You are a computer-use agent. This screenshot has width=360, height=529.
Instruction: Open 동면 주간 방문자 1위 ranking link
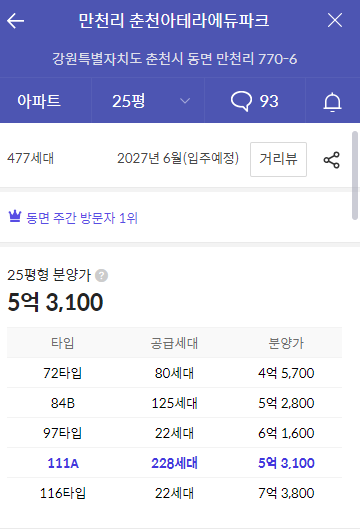(x=82, y=218)
